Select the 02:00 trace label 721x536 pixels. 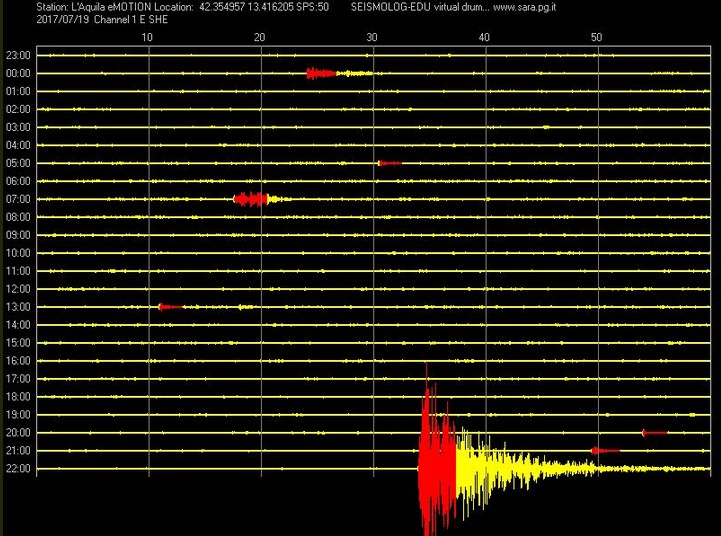[x=18, y=109]
